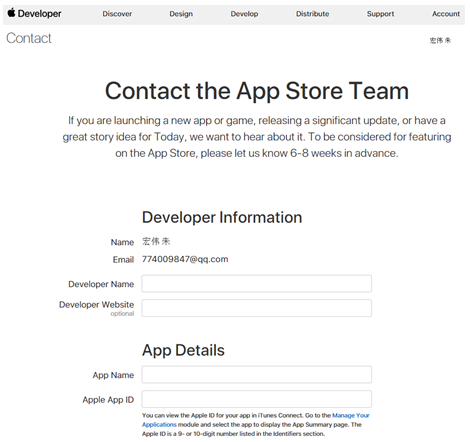Click the Apple App ID label
Viewport: 470px width, 442px height.
(x=108, y=400)
